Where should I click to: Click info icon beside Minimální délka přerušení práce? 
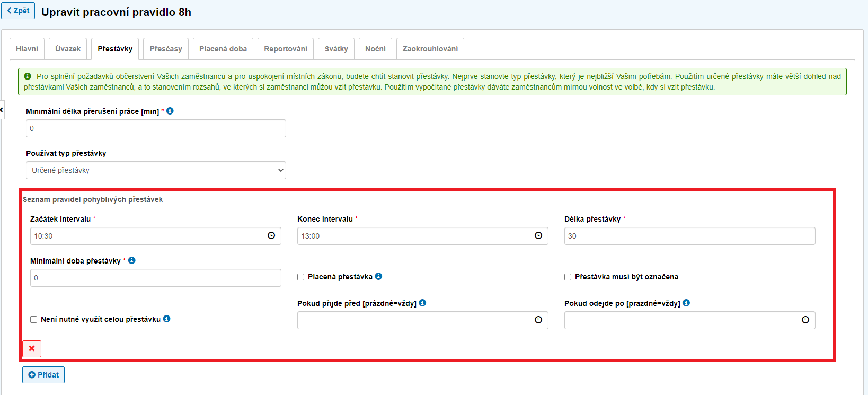(x=170, y=111)
